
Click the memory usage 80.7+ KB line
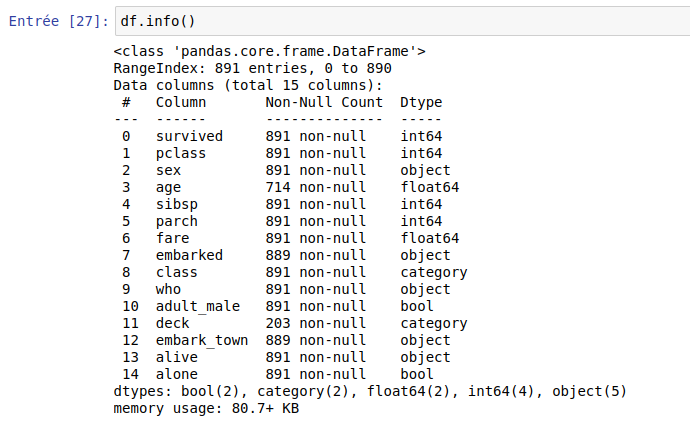(206, 408)
